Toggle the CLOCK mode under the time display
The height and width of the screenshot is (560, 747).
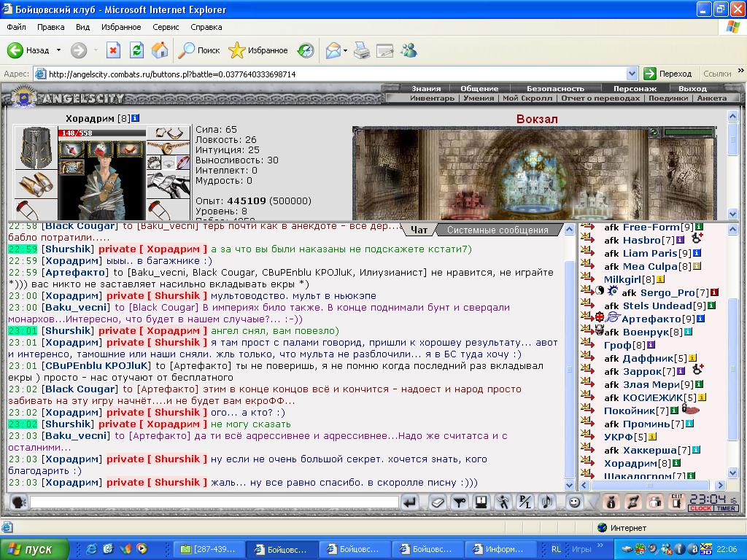pyautogui.click(x=700, y=508)
